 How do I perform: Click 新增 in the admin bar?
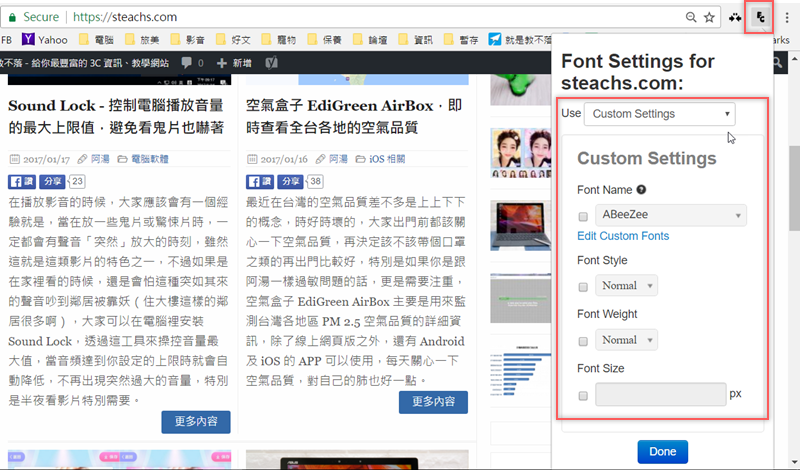pyautogui.click(x=235, y=63)
